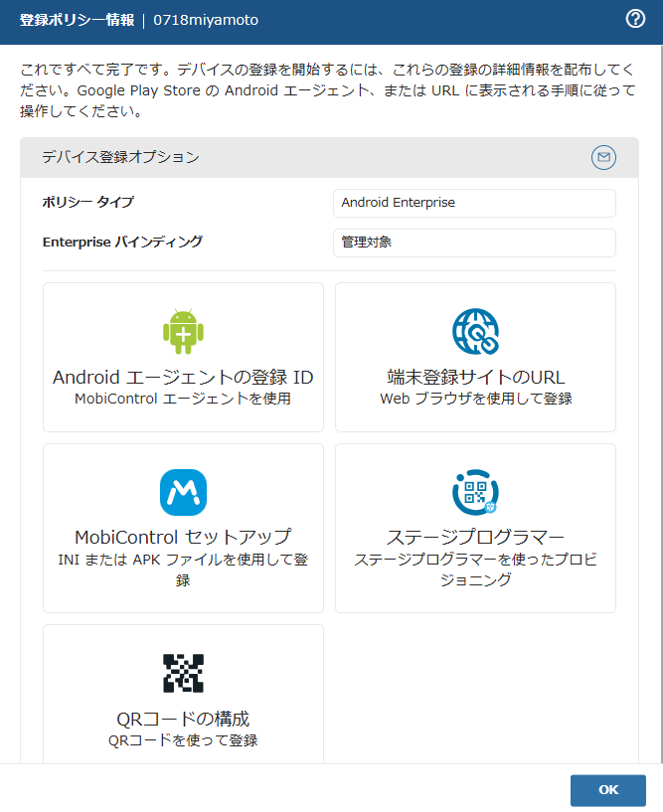The width and height of the screenshot is (663, 812).
Task: Click the ポリシー タイプ label
Action: click(88, 202)
